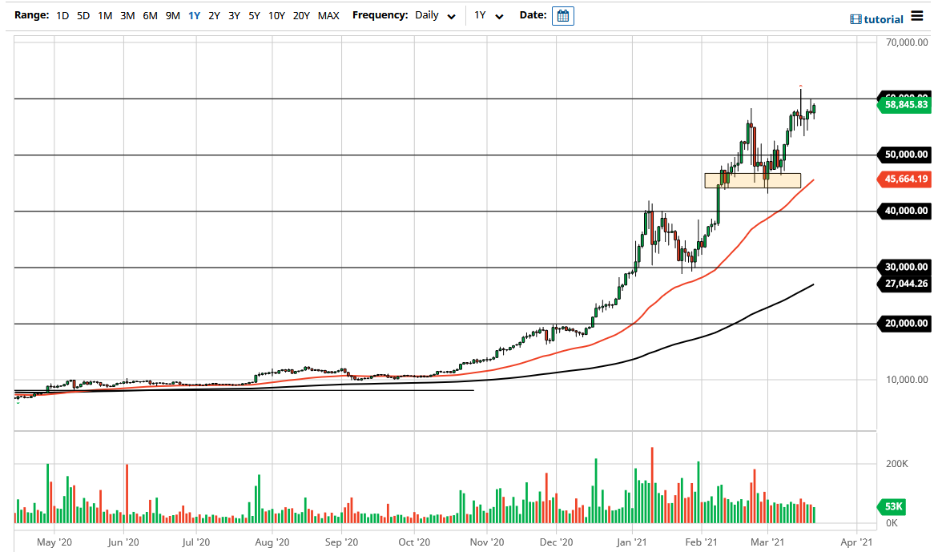Switch to the MAX range
This screenshot has height=560, width=934.
point(328,15)
